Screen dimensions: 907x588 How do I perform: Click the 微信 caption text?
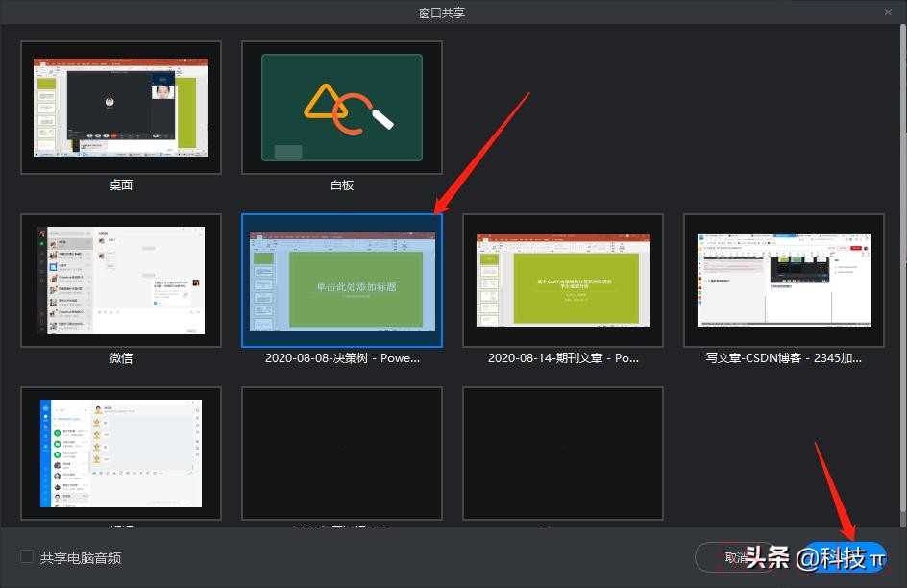(121, 357)
